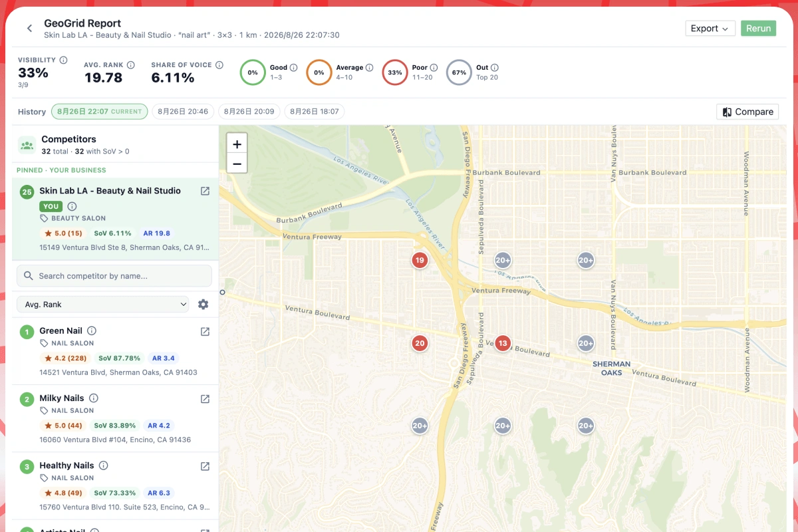Click map grid marker ranked 19
Viewport: 798px width, 532px height.
click(x=419, y=260)
